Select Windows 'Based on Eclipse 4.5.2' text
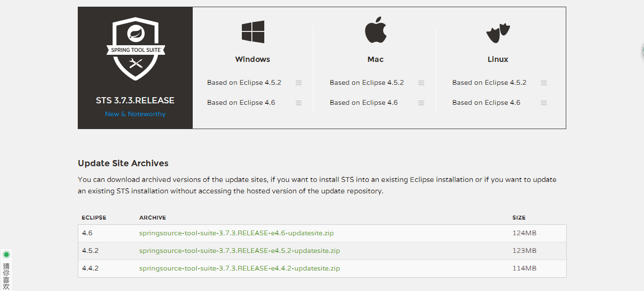Screen dimensions: 644x291 tap(244, 82)
